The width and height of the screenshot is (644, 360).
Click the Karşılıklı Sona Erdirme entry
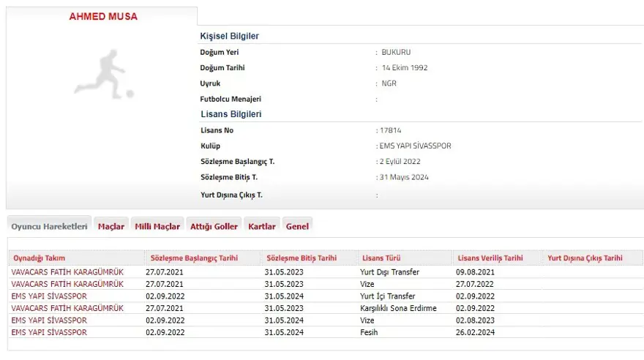[x=398, y=308]
